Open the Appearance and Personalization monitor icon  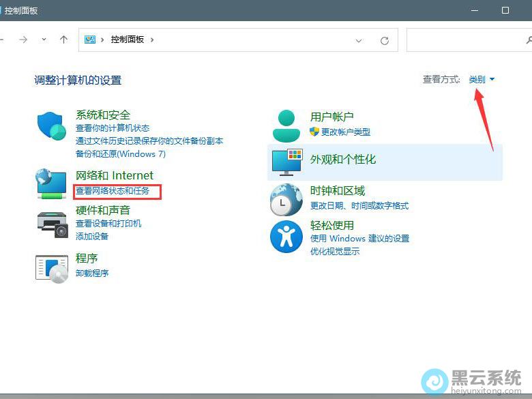point(286,162)
